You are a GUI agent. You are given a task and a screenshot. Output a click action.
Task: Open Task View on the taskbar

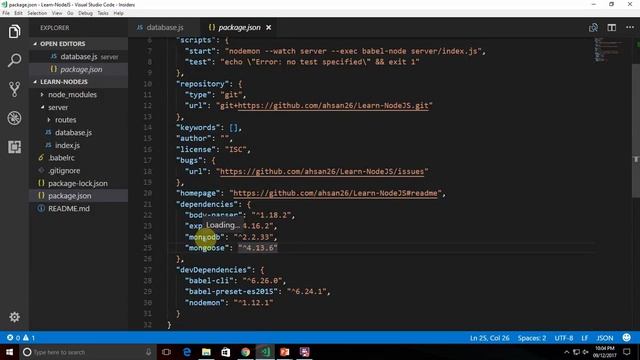tap(166, 352)
